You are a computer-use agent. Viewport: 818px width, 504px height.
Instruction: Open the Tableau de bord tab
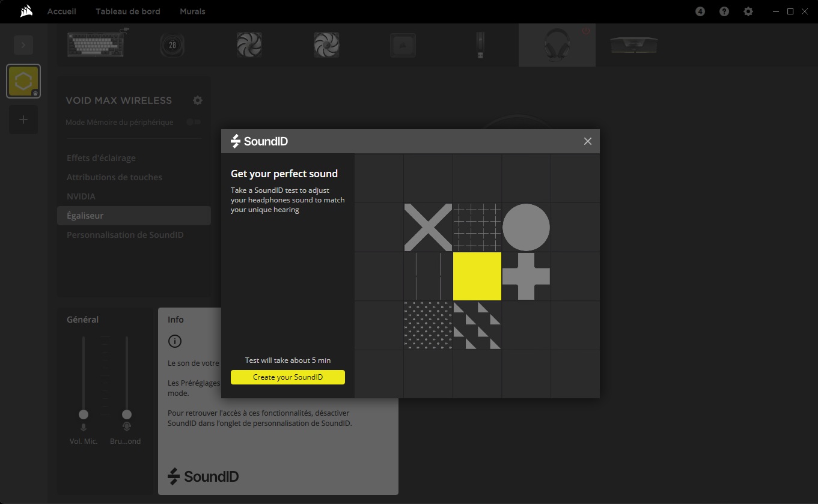[x=128, y=11]
